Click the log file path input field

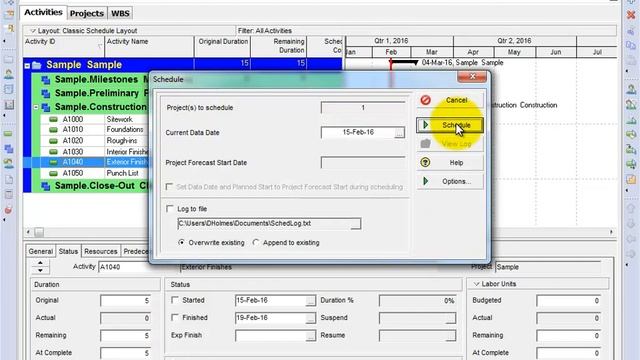point(264,224)
